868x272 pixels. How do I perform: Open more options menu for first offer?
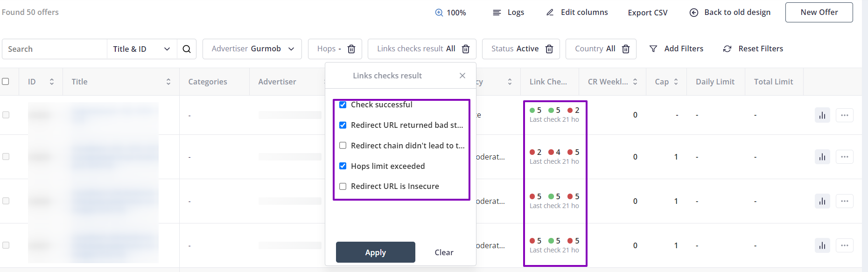point(845,115)
